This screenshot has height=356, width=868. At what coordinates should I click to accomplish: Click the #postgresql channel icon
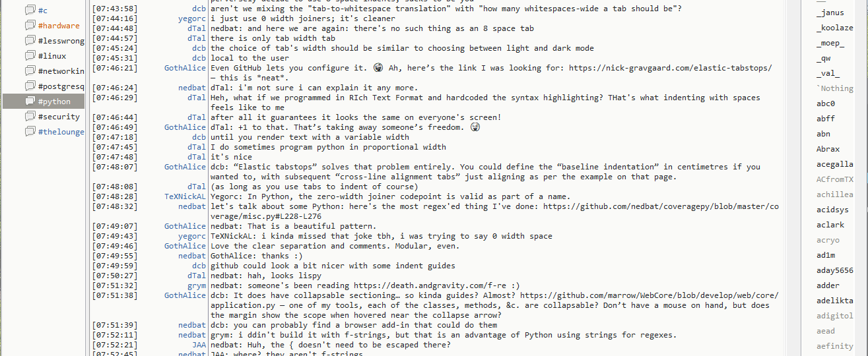click(30, 86)
